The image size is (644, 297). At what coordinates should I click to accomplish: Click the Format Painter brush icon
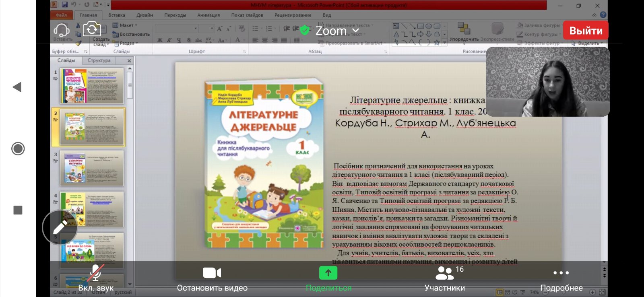(x=78, y=43)
